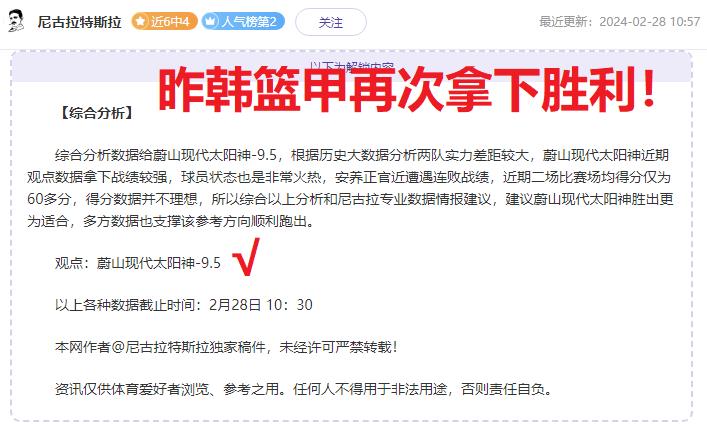Click the 尼古拉特斯拉 author avatar
Viewport: 707px width, 432px height.
click(16, 21)
